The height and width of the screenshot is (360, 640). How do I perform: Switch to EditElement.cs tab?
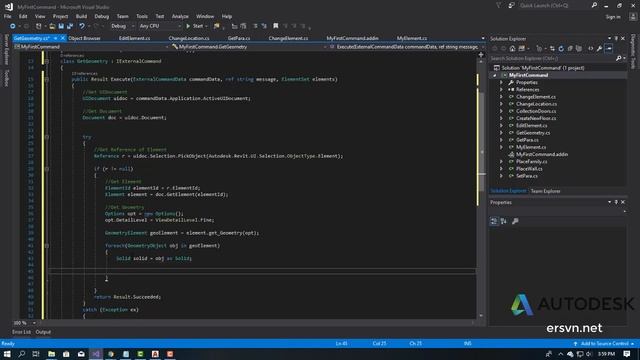(134, 38)
